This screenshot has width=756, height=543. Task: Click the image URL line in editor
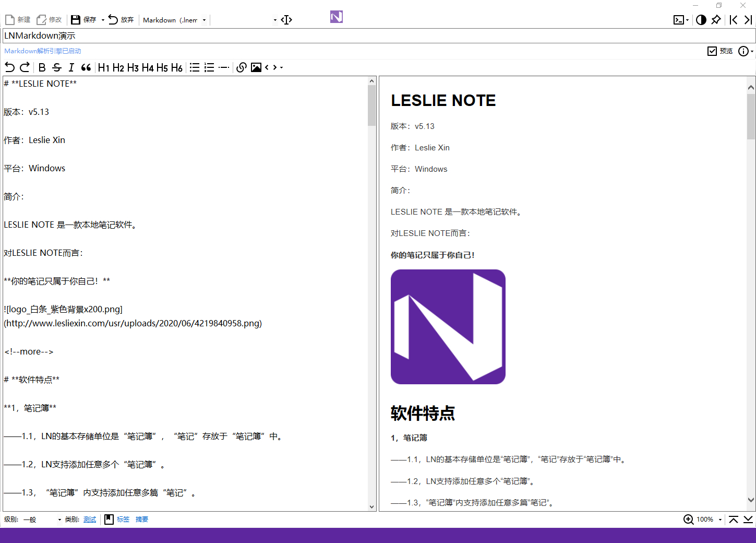tap(133, 323)
